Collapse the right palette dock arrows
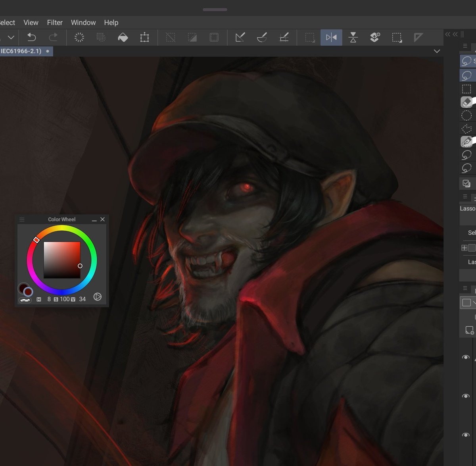This screenshot has height=466, width=476. point(451,35)
